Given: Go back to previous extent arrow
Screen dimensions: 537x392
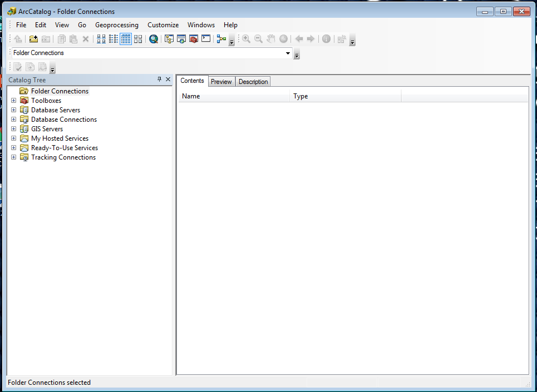Looking at the screenshot, I should [299, 39].
